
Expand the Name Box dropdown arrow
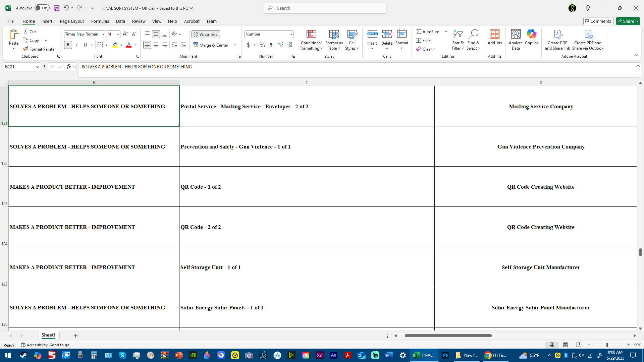tap(37, 67)
